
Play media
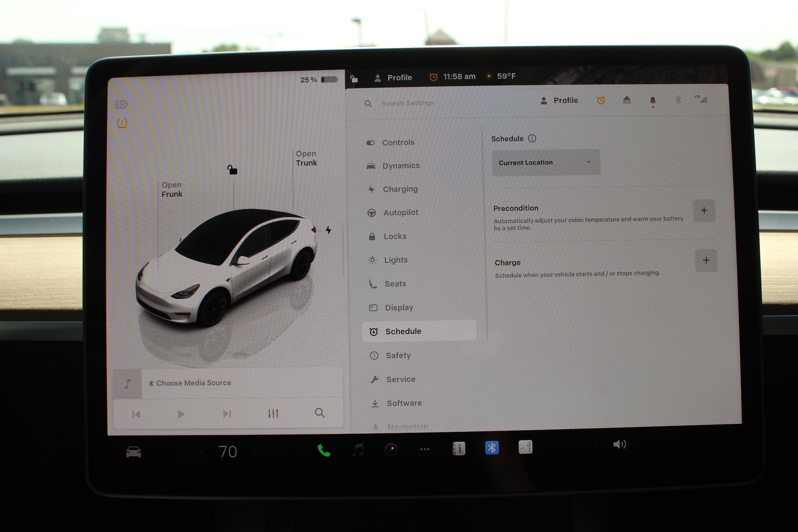coord(181,414)
